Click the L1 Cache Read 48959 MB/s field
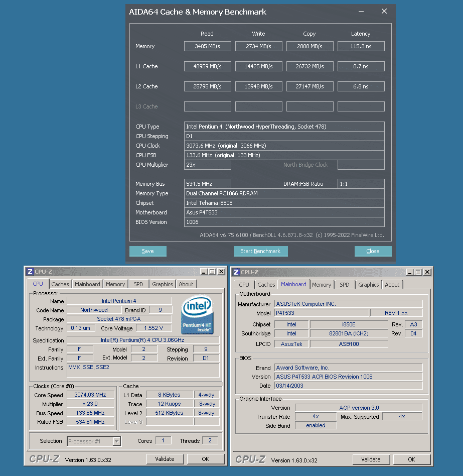This screenshot has width=463, height=476. (207, 66)
